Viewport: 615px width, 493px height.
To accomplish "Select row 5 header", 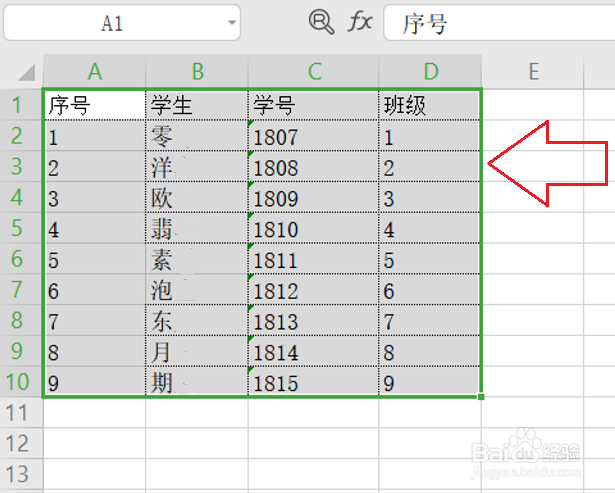I will (x=21, y=228).
